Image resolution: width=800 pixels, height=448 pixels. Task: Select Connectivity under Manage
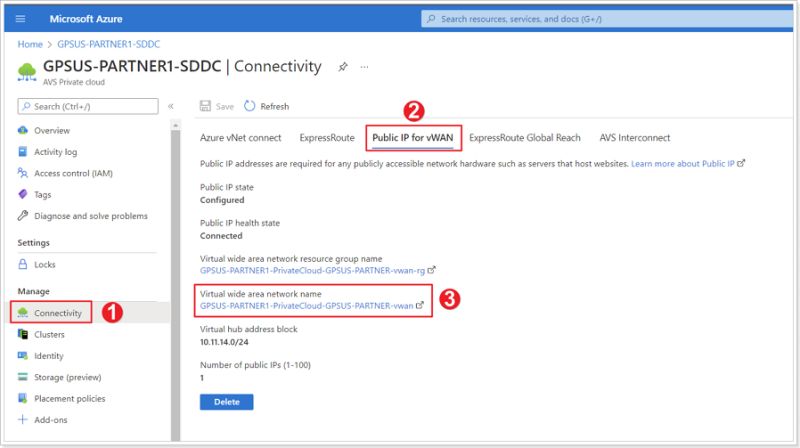[58, 313]
